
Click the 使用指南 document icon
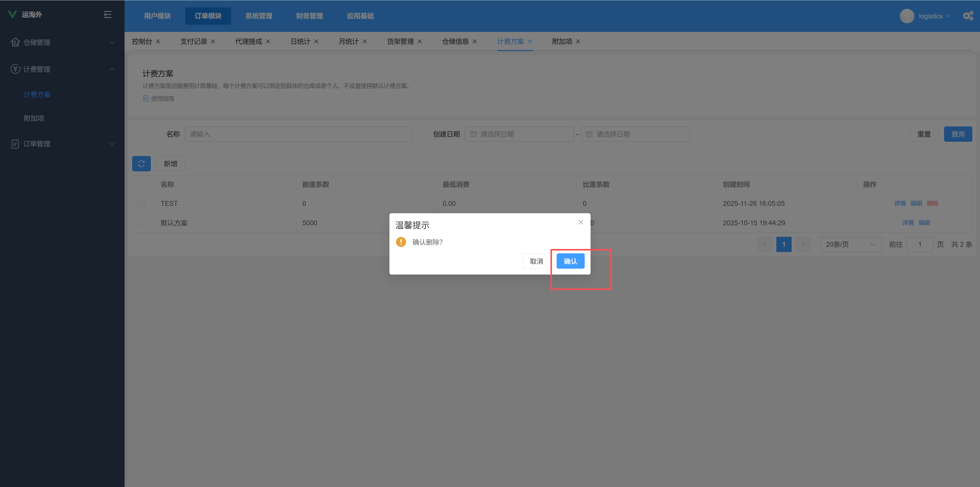146,99
